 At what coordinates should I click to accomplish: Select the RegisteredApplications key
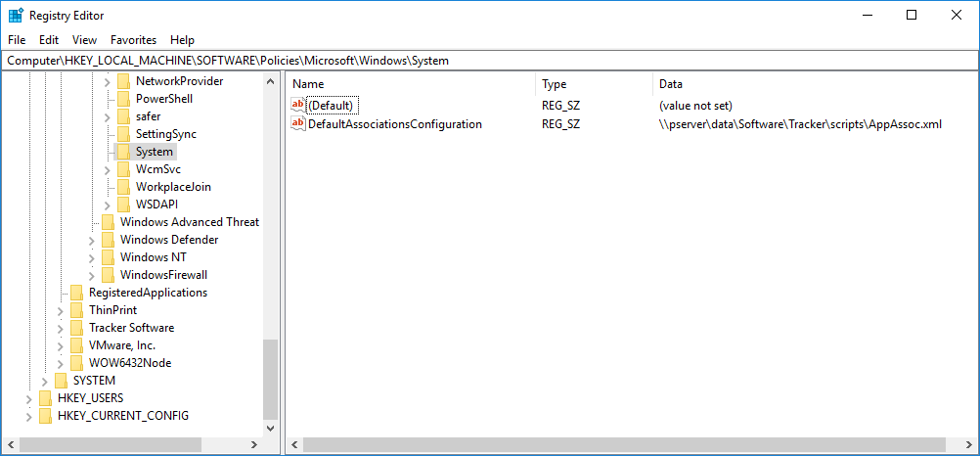pyautogui.click(x=148, y=293)
